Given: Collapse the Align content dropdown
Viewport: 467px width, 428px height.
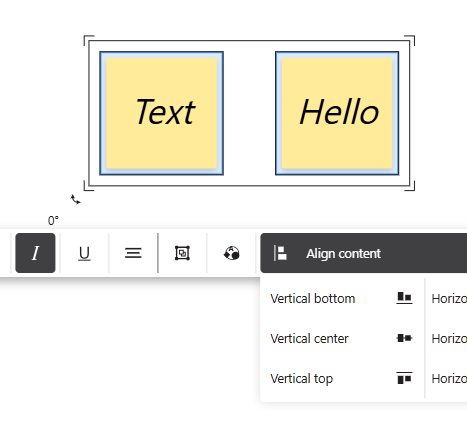Looking at the screenshot, I should pos(364,253).
